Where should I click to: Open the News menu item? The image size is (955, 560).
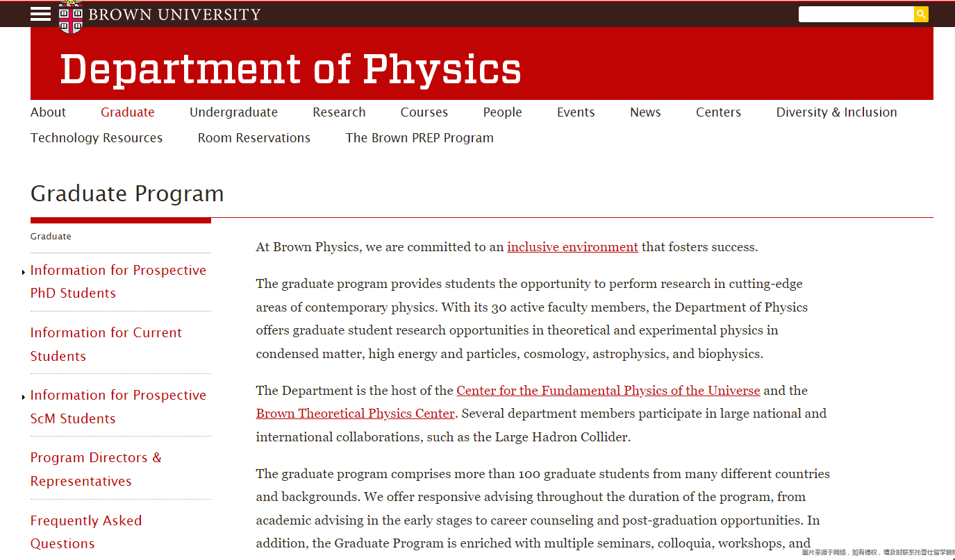coord(645,112)
